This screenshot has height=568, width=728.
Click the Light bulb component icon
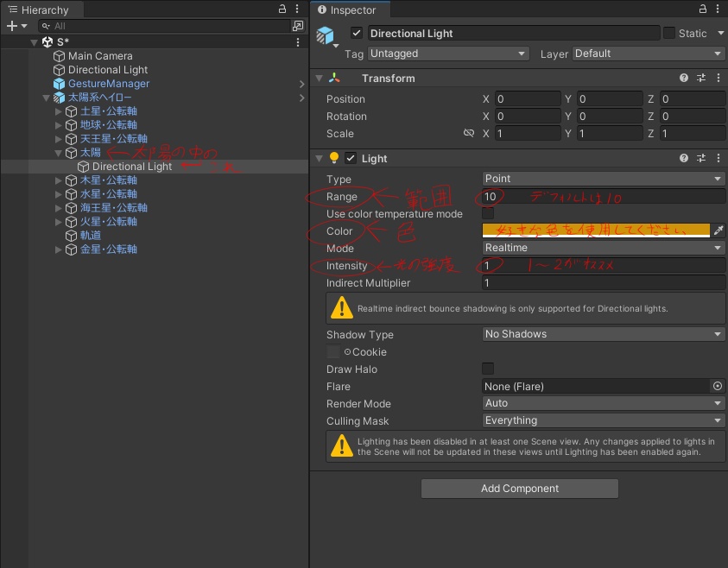(334, 158)
